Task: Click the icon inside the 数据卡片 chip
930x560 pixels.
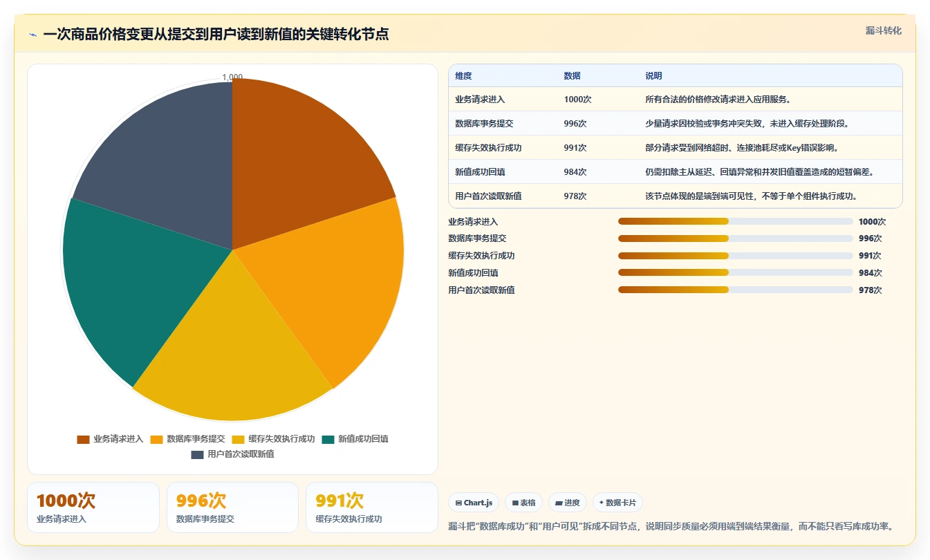Action: click(601, 503)
